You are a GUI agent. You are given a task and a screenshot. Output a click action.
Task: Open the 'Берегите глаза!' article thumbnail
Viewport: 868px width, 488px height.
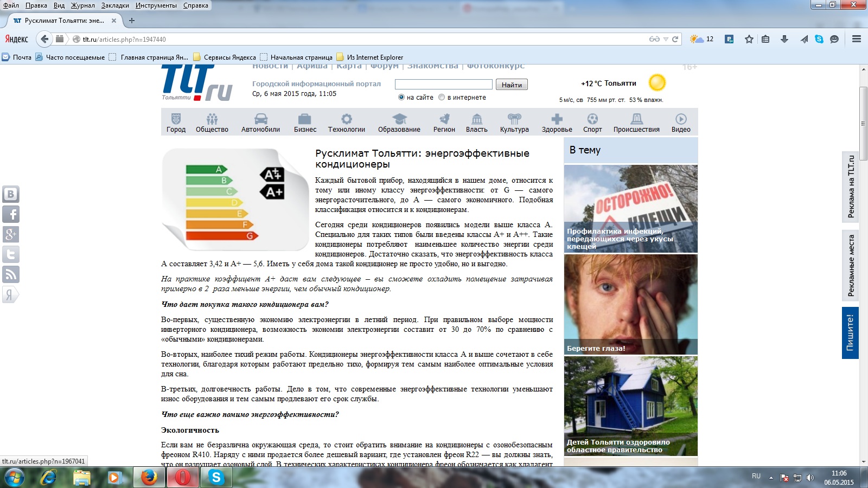click(x=631, y=304)
